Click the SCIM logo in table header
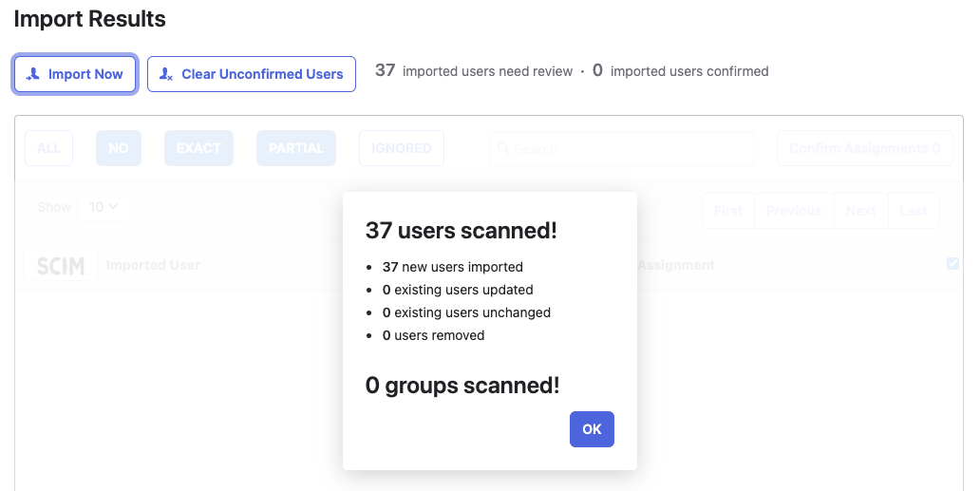This screenshot has height=491, width=980. coord(61,266)
